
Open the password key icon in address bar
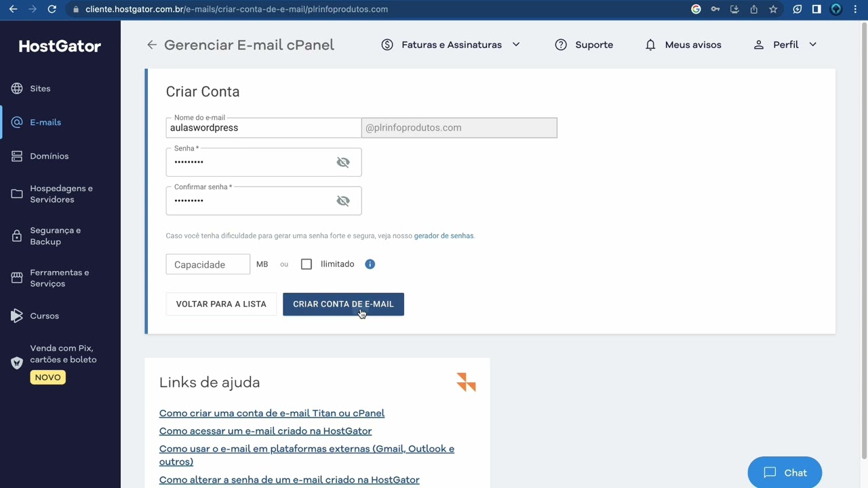715,9
